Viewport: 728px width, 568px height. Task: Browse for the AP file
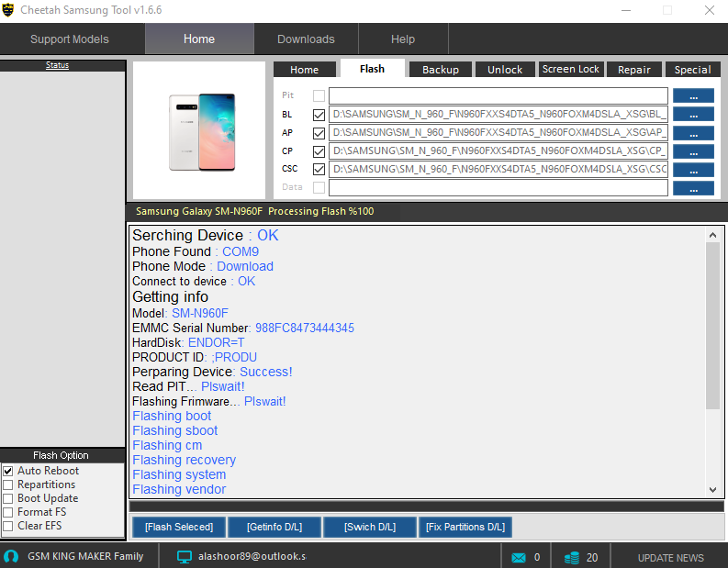pyautogui.click(x=694, y=133)
